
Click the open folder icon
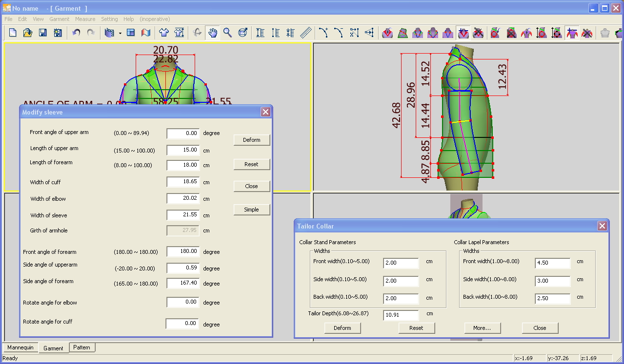28,33
